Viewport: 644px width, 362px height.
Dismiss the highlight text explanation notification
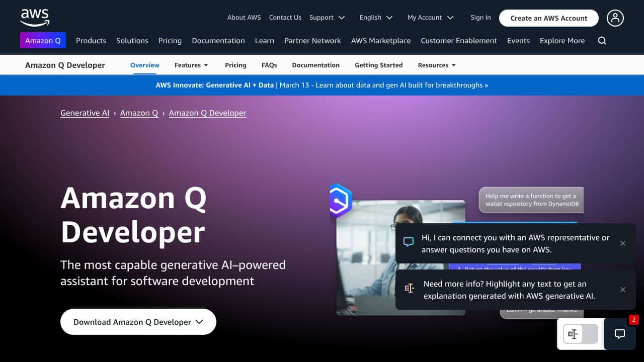[623, 290]
